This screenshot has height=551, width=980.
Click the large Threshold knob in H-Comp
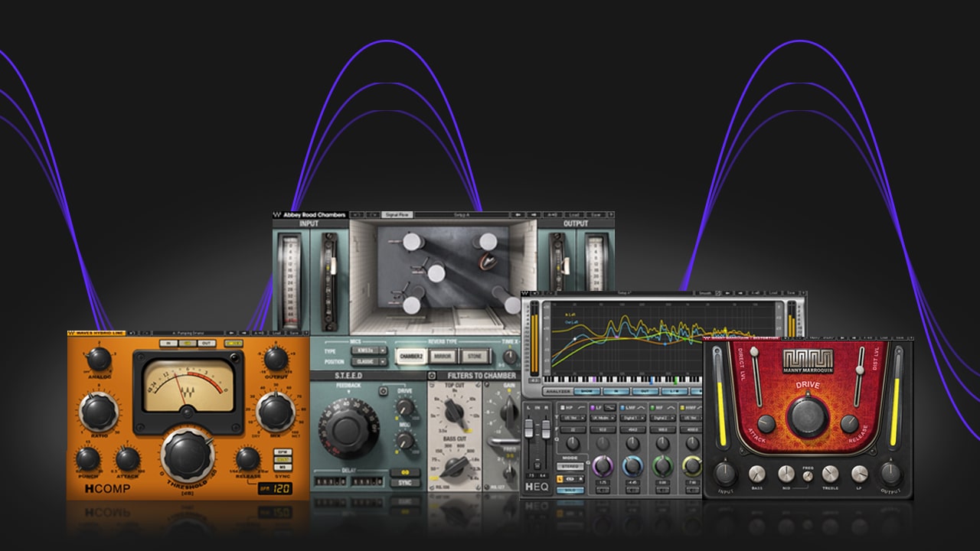coord(188,455)
